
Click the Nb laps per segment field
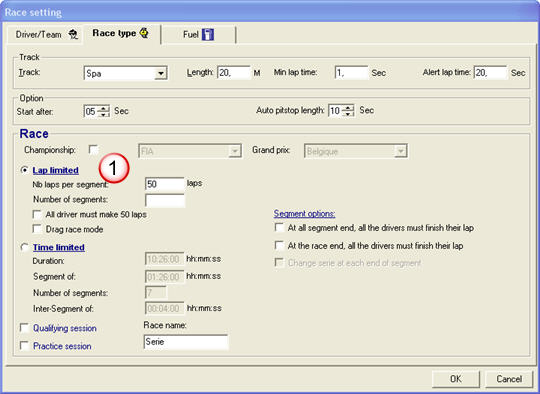tap(165, 184)
